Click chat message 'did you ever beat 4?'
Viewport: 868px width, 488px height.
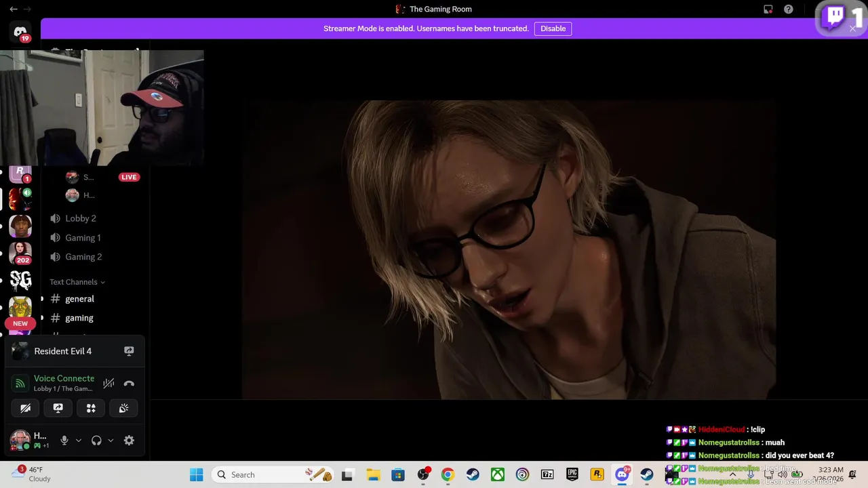click(800, 455)
